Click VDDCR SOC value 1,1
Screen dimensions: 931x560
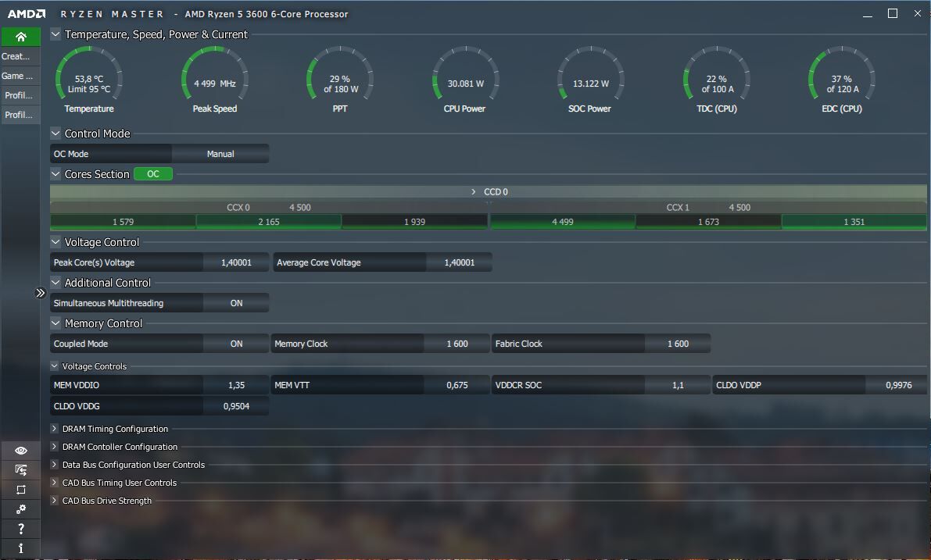coord(678,385)
